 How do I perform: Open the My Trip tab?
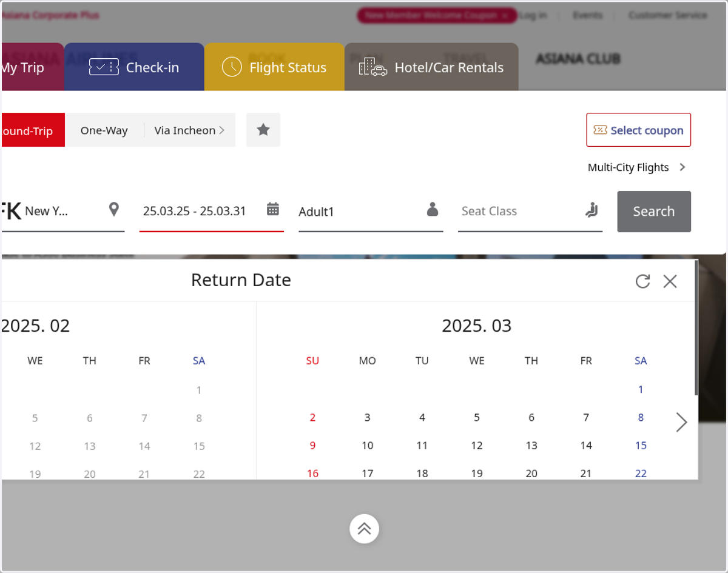(33, 67)
